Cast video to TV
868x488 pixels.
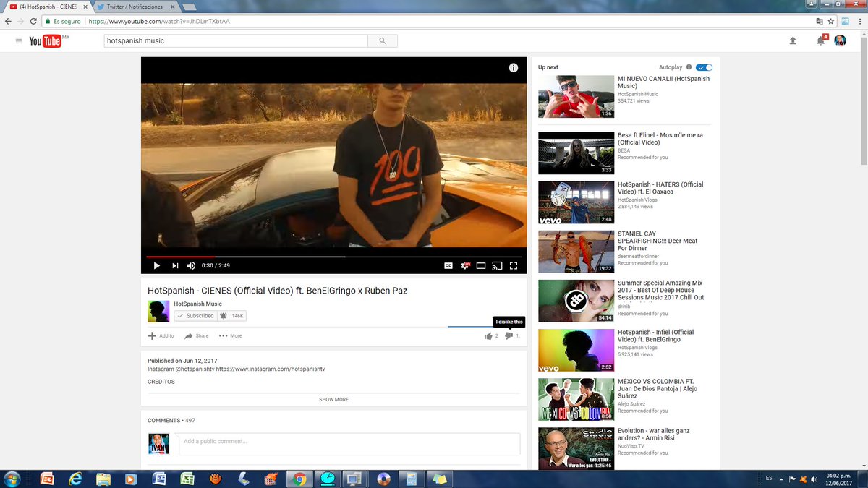pos(497,265)
